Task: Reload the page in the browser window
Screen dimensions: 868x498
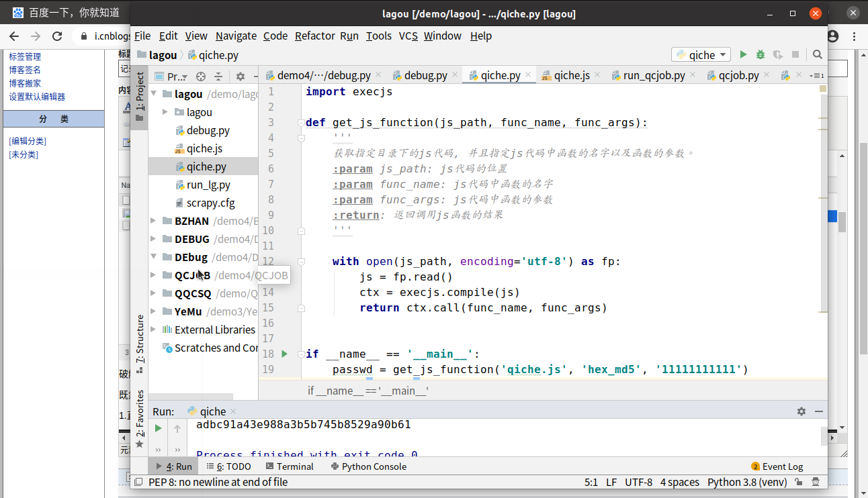Action: [x=57, y=36]
